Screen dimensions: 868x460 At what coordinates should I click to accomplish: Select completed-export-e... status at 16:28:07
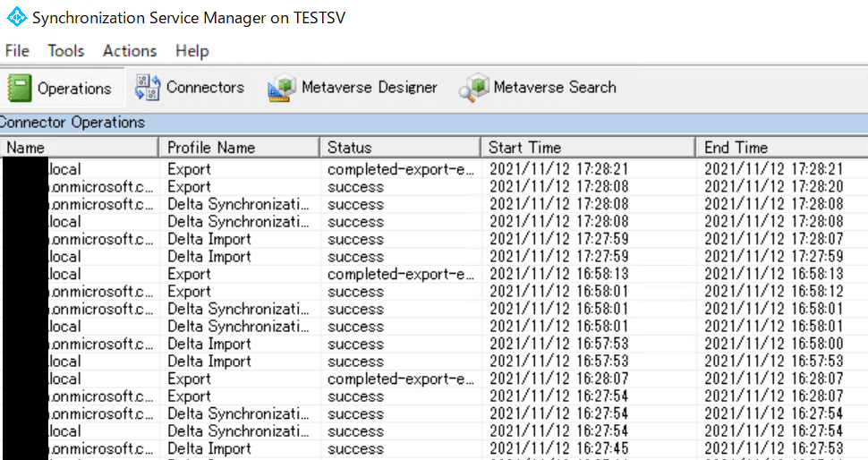point(401,379)
